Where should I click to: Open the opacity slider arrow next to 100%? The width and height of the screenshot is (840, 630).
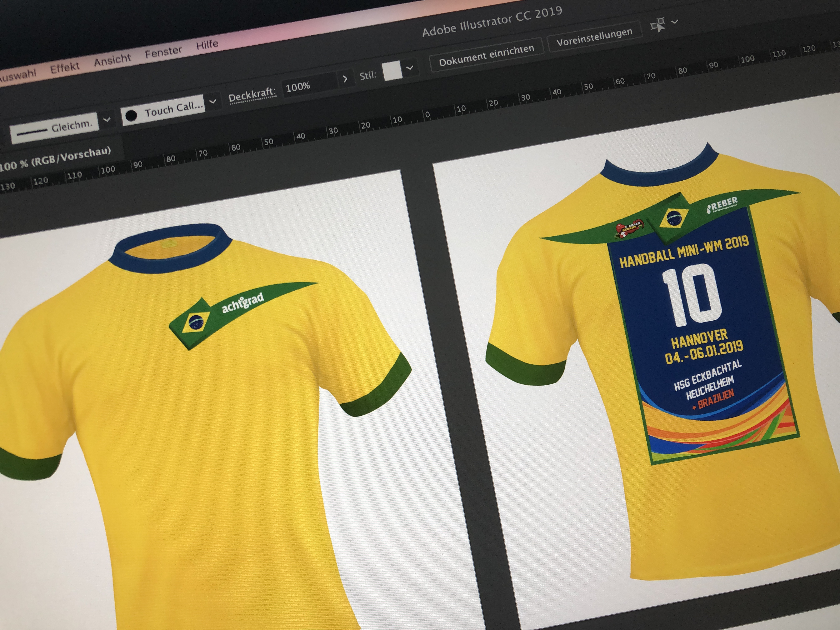point(345,79)
